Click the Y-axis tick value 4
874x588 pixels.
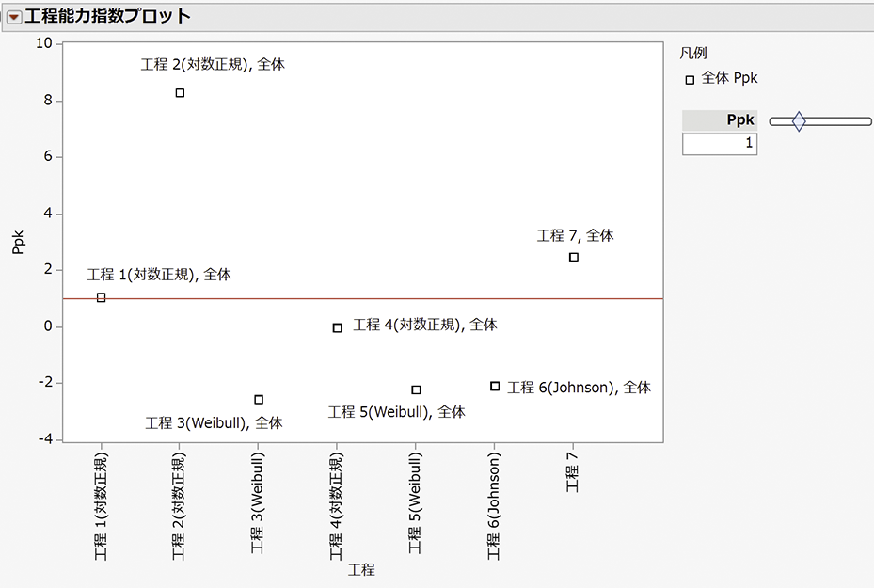(x=48, y=214)
